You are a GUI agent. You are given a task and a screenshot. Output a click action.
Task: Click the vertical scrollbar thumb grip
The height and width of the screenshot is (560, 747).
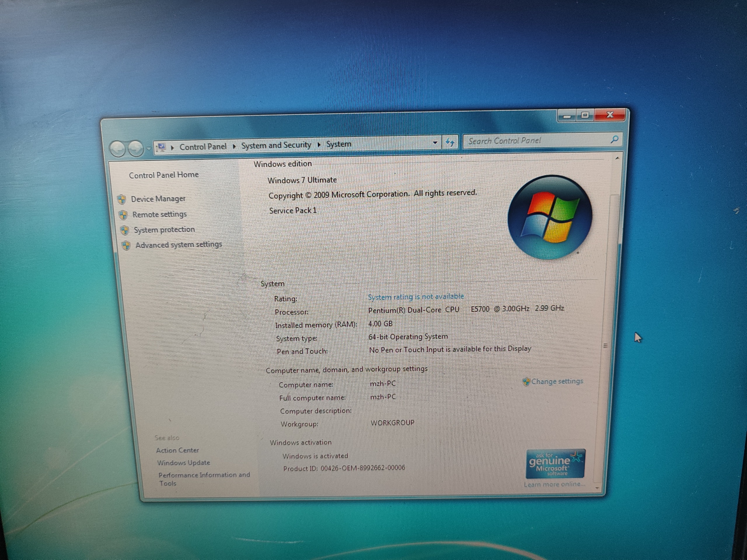point(605,346)
